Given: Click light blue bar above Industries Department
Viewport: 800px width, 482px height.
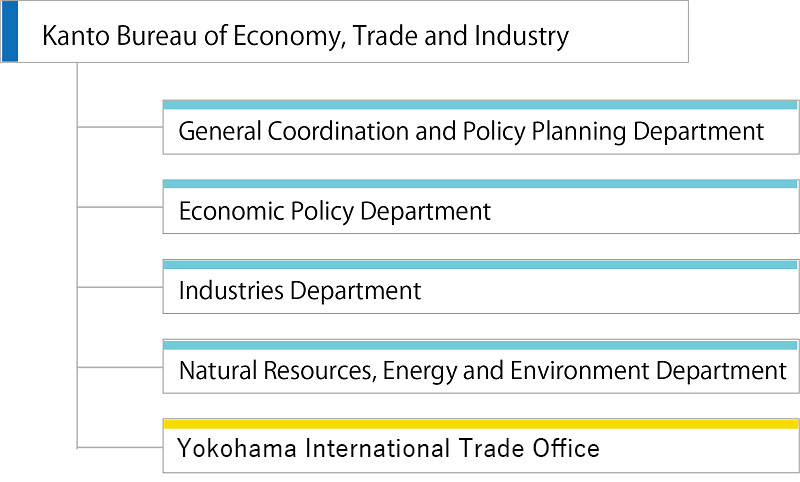Looking at the screenshot, I should (480, 265).
